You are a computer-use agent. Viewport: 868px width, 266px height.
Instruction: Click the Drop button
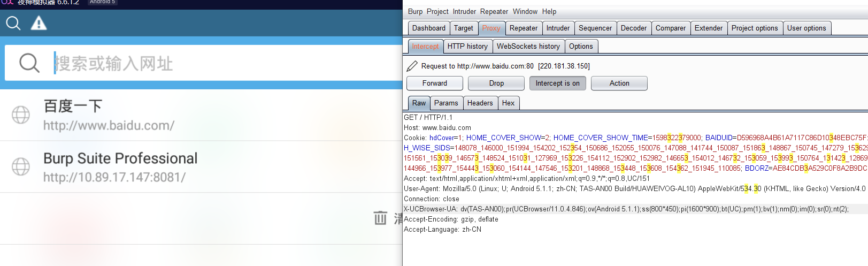click(496, 83)
